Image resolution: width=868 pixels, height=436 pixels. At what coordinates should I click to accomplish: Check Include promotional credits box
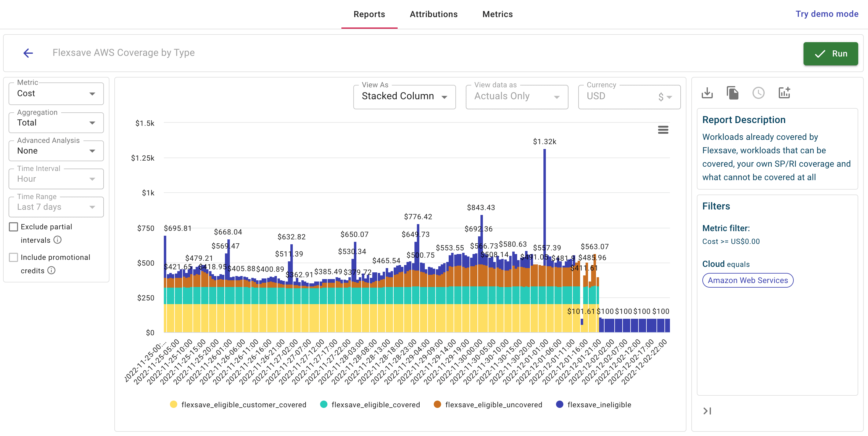point(13,257)
